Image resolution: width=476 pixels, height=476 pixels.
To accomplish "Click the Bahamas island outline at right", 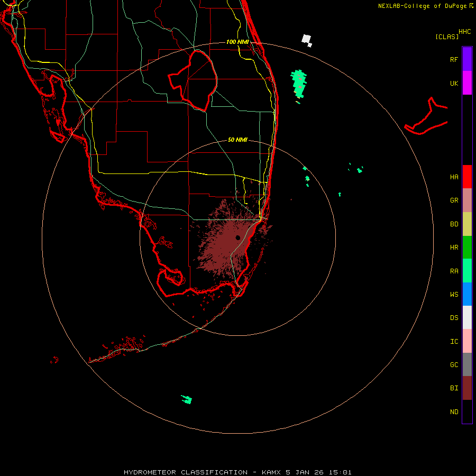I will [426, 116].
